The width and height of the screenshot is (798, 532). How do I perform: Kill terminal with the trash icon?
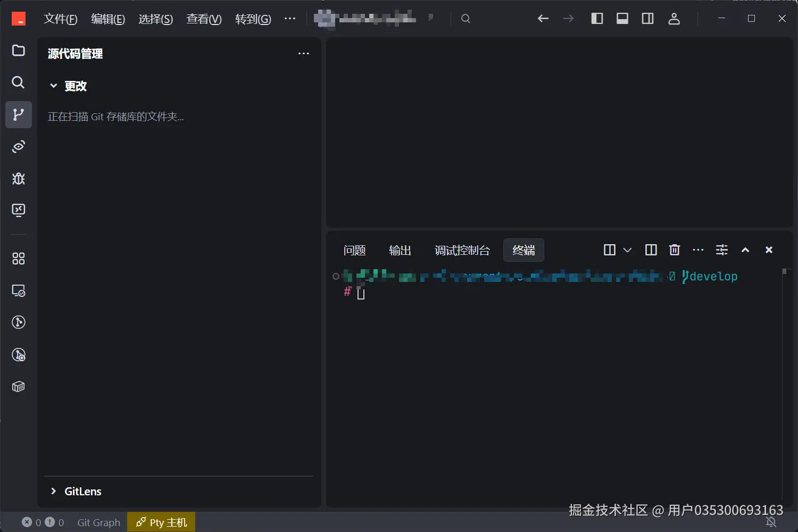pyautogui.click(x=675, y=250)
